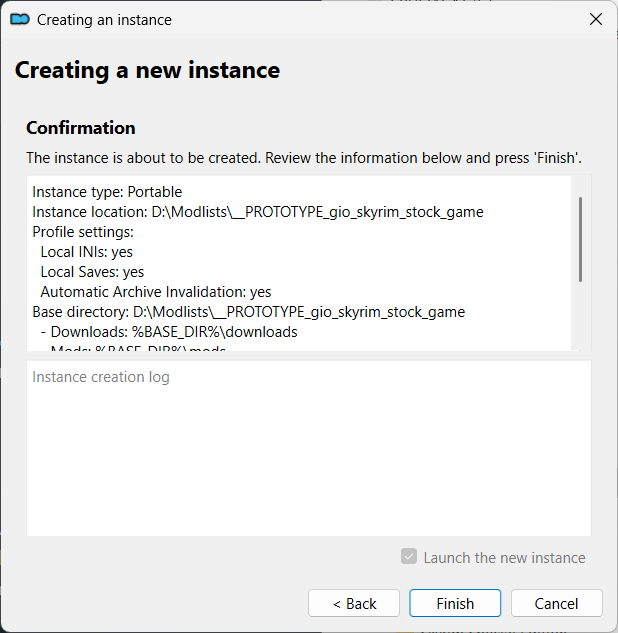
Task: Close the 'Creating an instance' dialog
Action: pyautogui.click(x=596, y=19)
